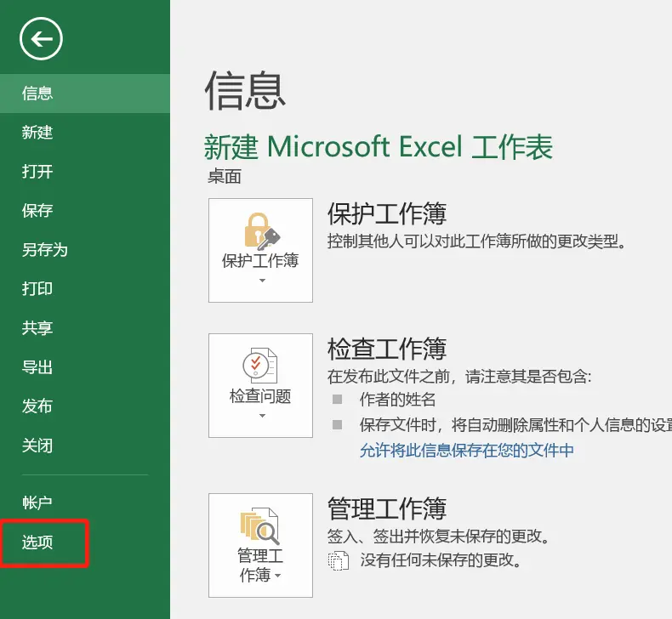Open the 新建 menu item
The image size is (672, 619).
tap(85, 133)
